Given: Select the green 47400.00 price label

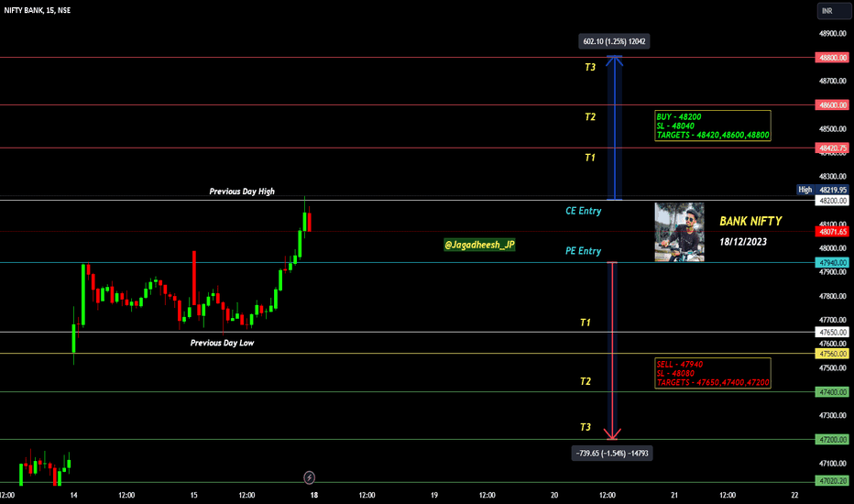Looking at the screenshot, I should coord(832,392).
